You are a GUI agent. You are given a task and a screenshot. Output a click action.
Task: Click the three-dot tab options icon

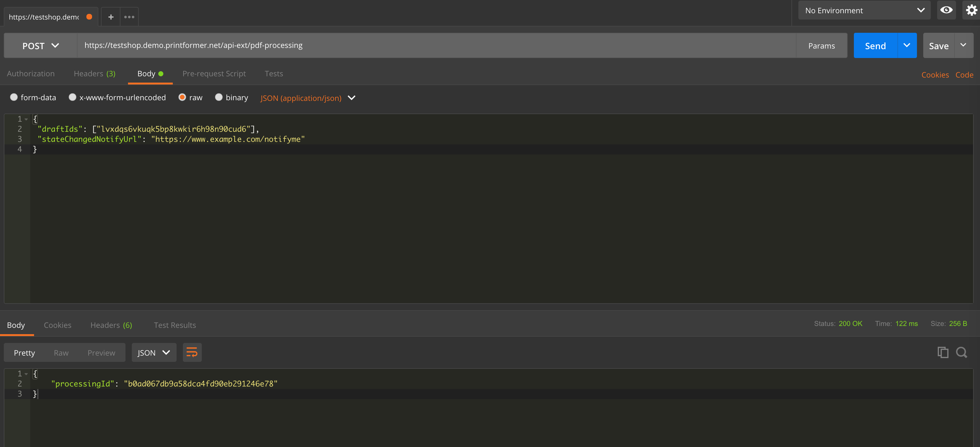point(129,17)
